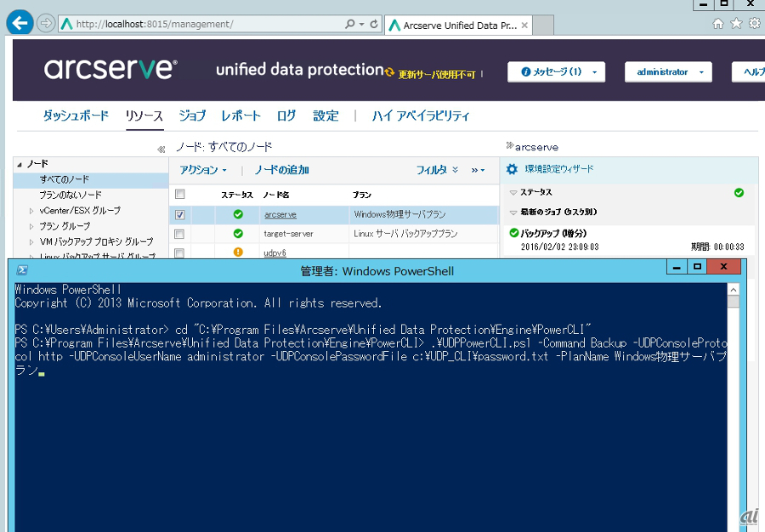Click the refresh icon in address bar

point(374,24)
